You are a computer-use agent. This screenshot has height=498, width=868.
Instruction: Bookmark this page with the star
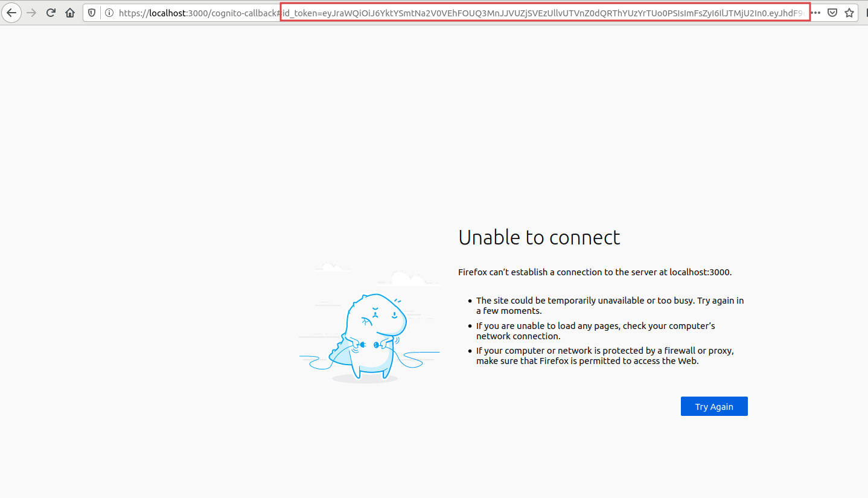click(849, 13)
